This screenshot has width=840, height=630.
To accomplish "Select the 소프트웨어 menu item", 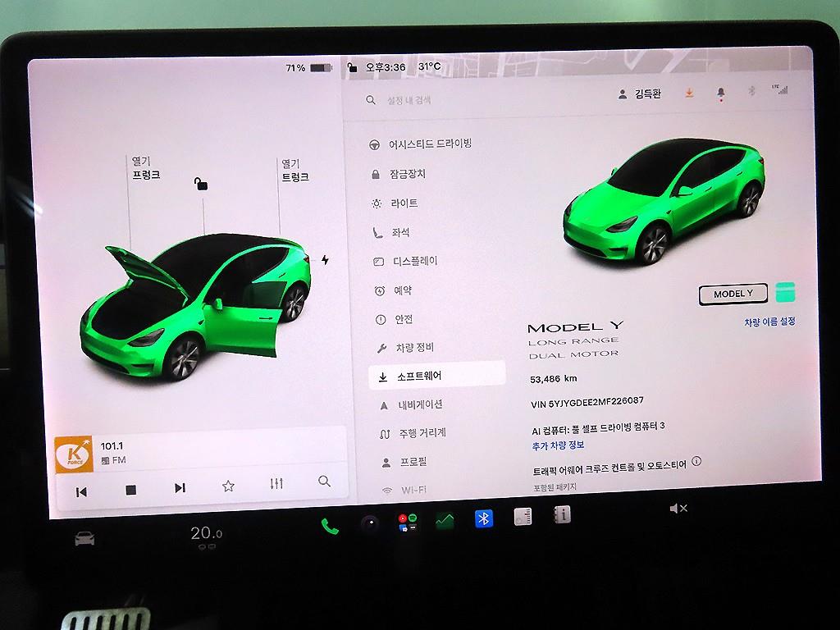I will (437, 376).
